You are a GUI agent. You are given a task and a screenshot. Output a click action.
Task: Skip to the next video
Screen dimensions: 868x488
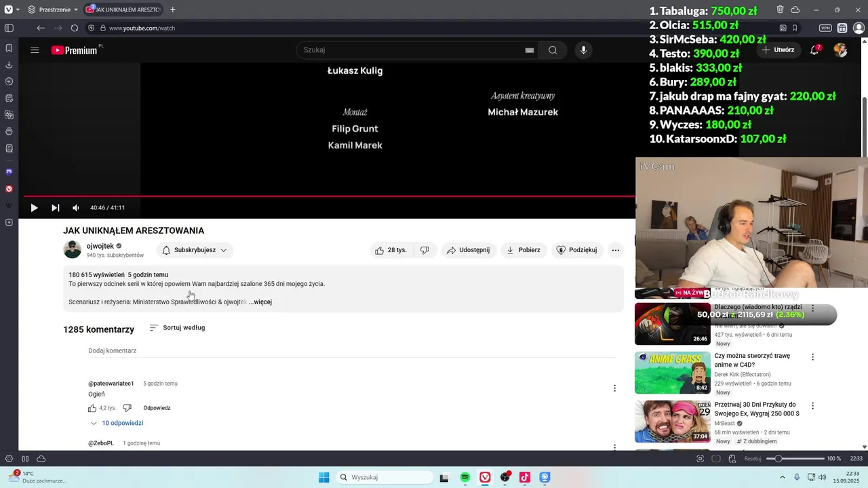pyautogui.click(x=56, y=208)
